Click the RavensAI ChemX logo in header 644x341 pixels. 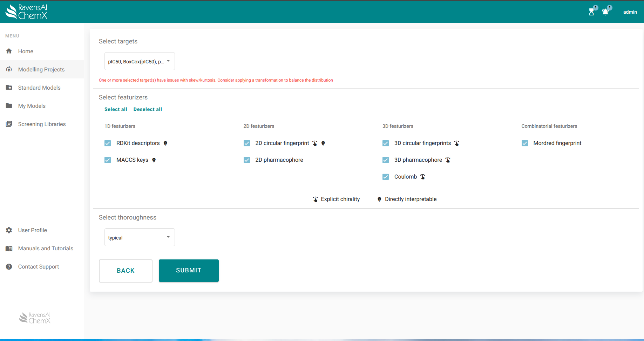pos(27,12)
